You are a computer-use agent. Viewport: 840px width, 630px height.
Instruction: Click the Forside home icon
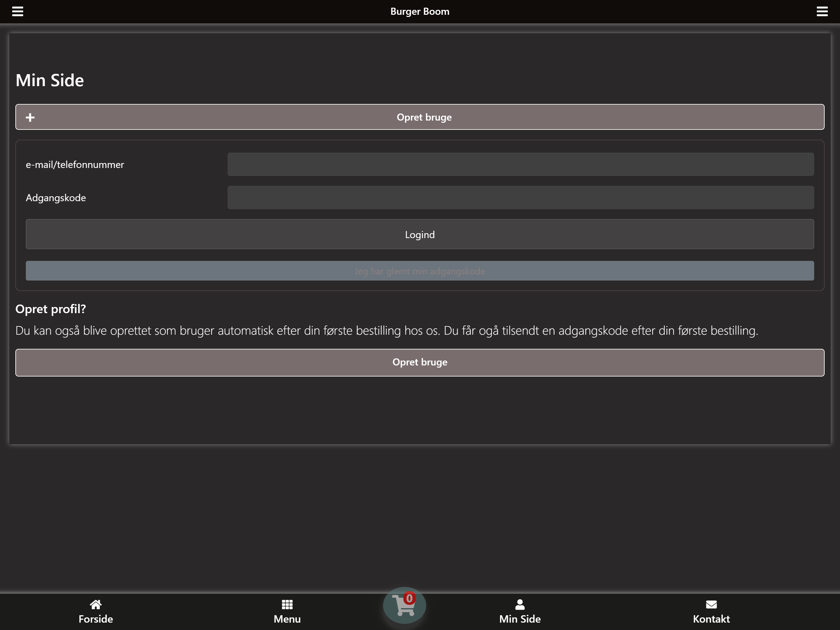tap(96, 604)
